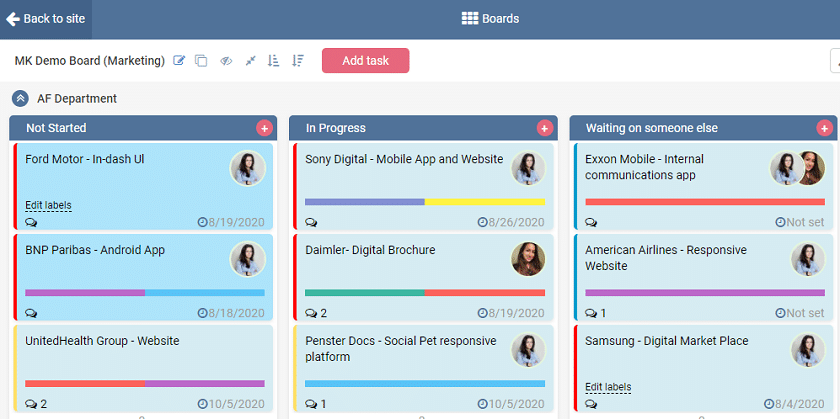Viewport: 840px width, 419px height.
Task: Click assignee avatar on BNP Paribas card
Action: coord(248,259)
